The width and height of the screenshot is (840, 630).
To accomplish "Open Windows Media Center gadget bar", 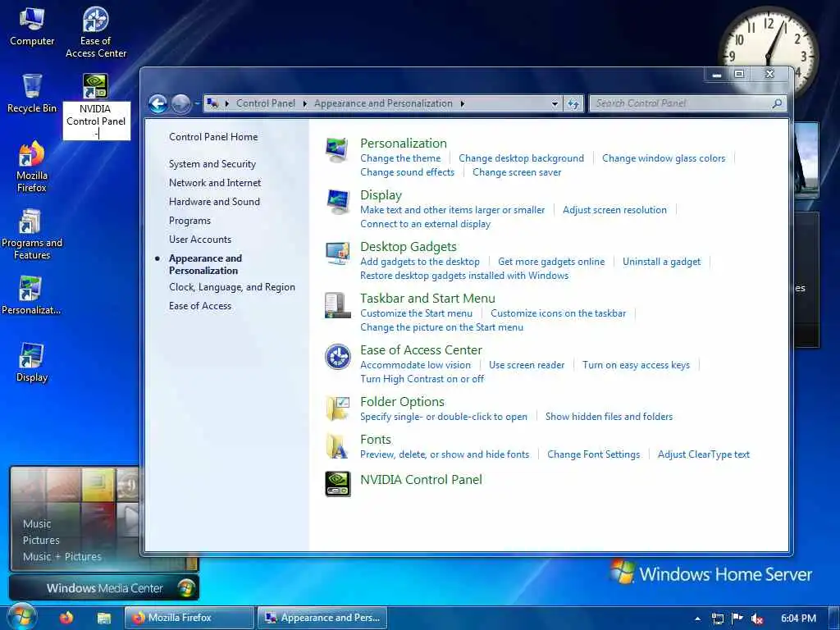I will (x=104, y=587).
